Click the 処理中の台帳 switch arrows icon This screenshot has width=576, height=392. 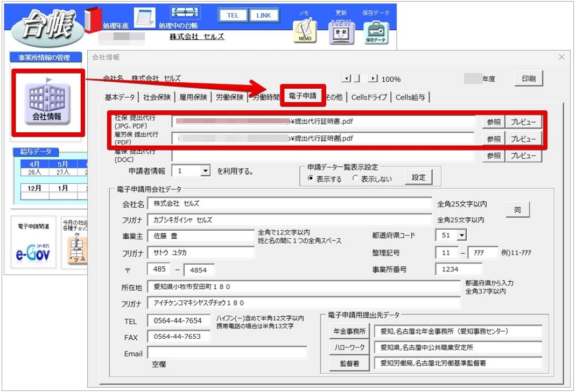[185, 12]
